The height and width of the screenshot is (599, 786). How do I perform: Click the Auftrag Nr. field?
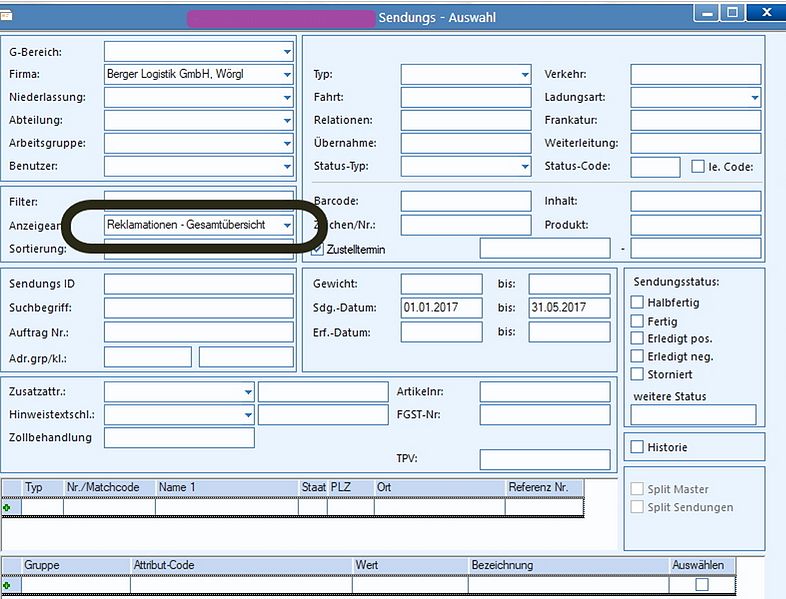click(x=199, y=332)
